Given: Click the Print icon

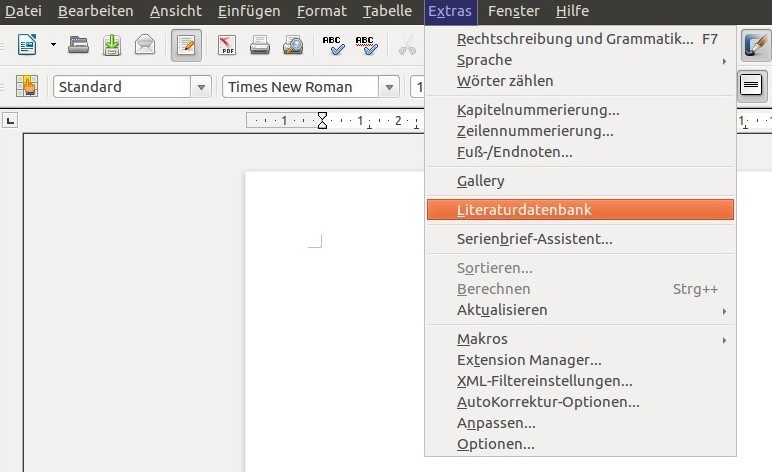Looking at the screenshot, I should tap(260, 45).
